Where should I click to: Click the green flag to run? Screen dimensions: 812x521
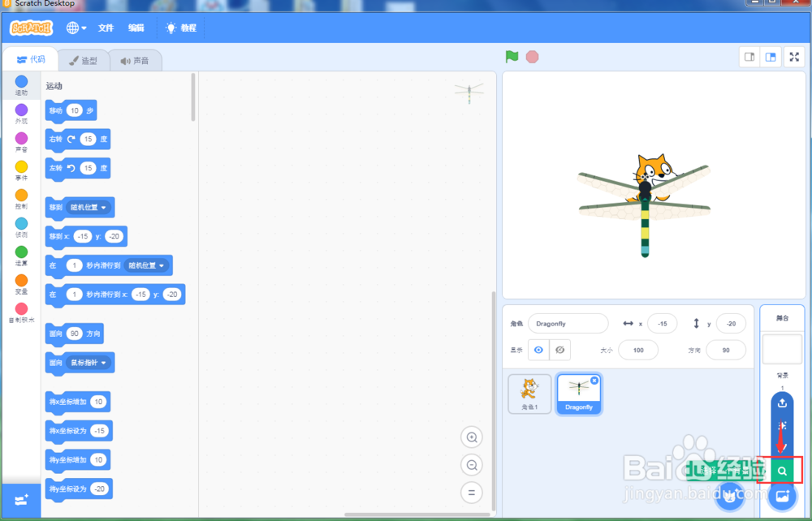coord(512,56)
